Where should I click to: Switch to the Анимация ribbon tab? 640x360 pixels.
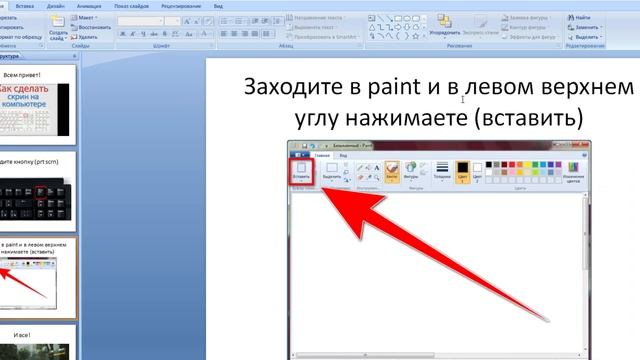click(x=89, y=6)
